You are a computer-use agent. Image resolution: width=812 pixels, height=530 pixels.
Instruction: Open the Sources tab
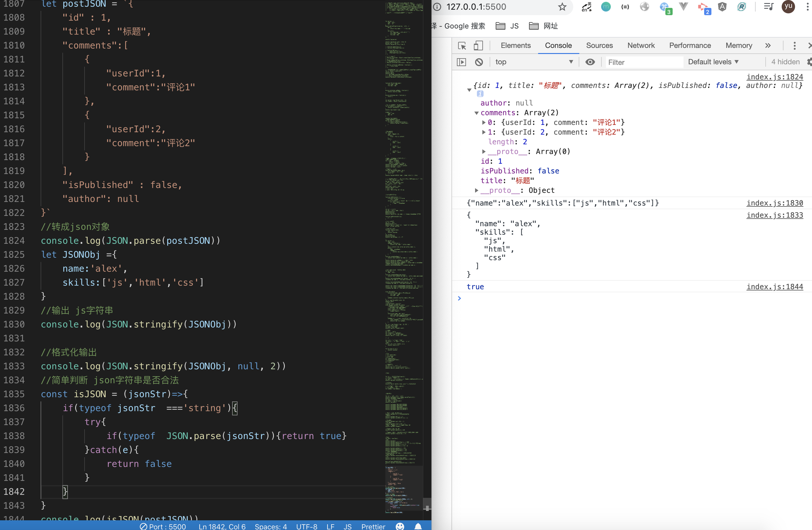click(x=599, y=46)
